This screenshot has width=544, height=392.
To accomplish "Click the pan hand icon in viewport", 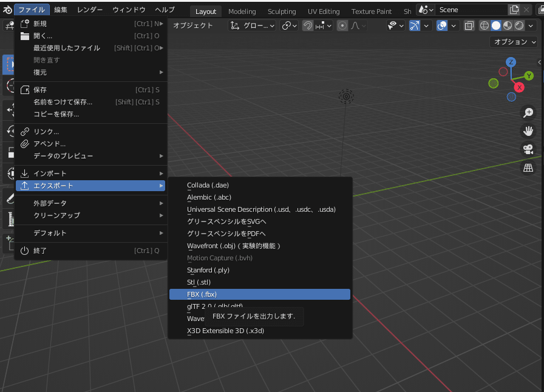I will (x=528, y=131).
